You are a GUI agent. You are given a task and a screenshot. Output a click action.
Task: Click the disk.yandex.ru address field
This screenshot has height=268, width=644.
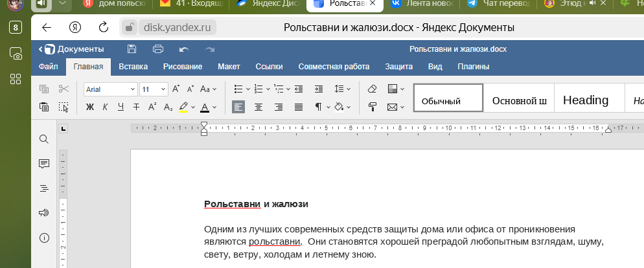[178, 27]
